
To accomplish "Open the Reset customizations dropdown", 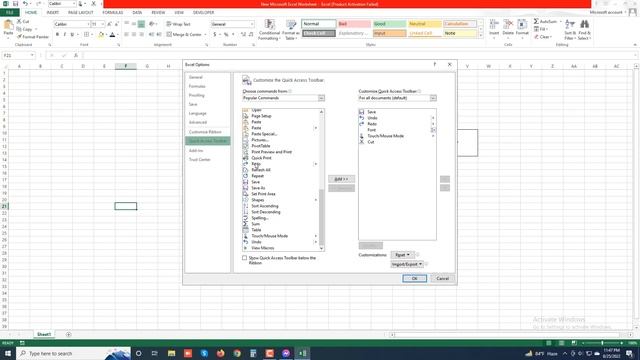I will tap(402, 255).
